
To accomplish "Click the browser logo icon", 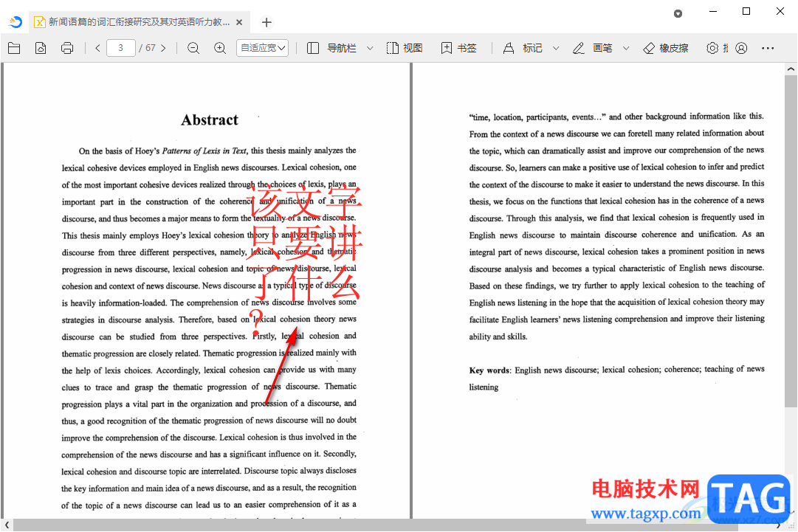I will [x=16, y=22].
